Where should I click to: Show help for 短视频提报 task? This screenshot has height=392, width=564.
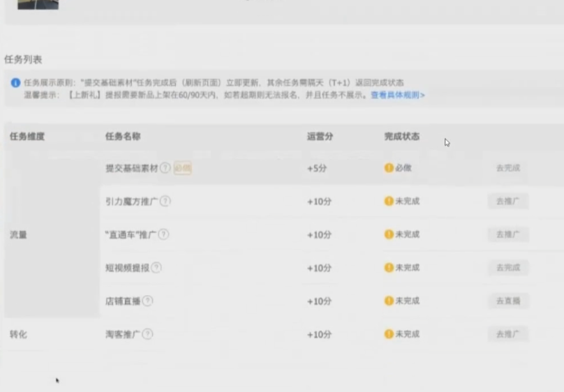coord(156,268)
